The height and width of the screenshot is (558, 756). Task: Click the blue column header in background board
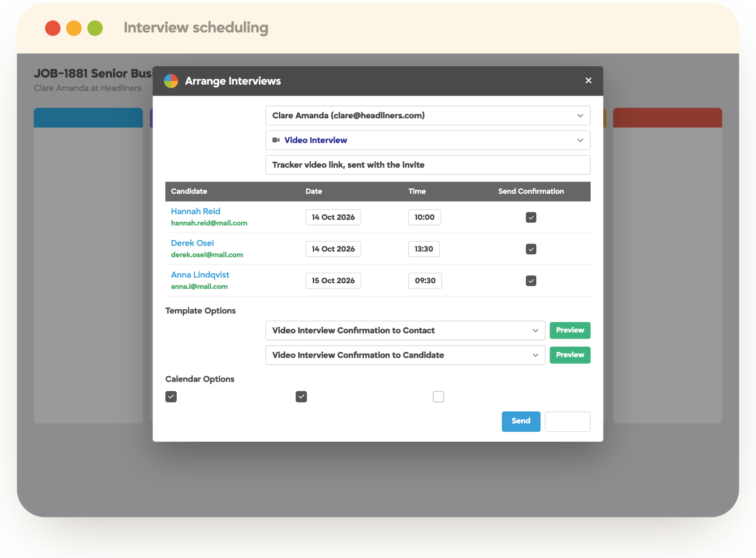[88, 118]
